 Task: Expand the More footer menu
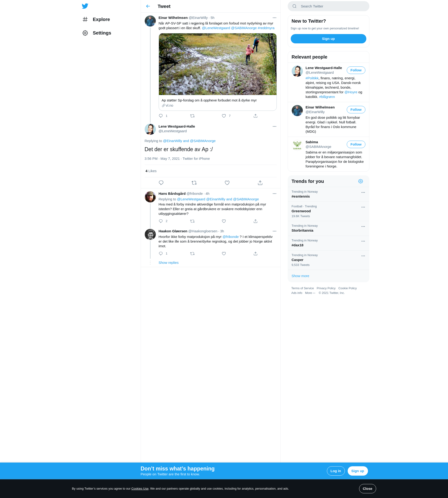point(310,293)
